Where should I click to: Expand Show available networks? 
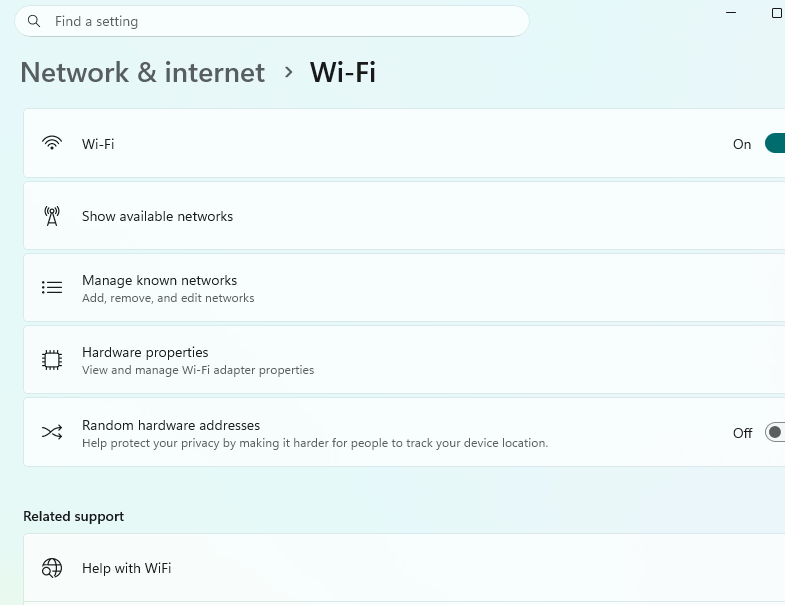[x=404, y=216]
